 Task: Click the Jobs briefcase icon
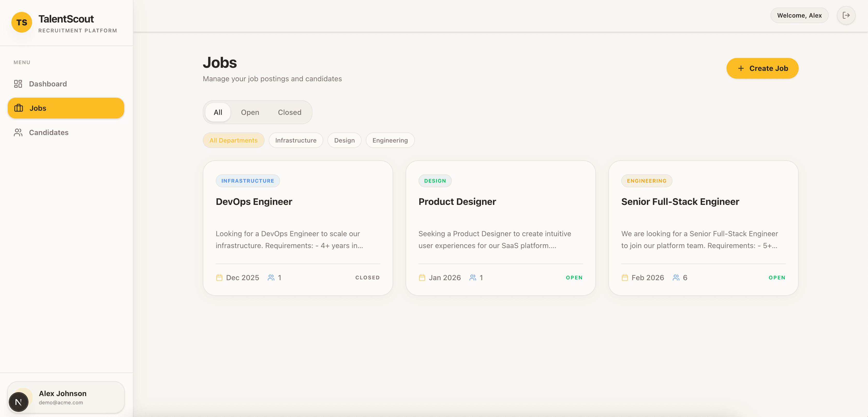tap(18, 108)
